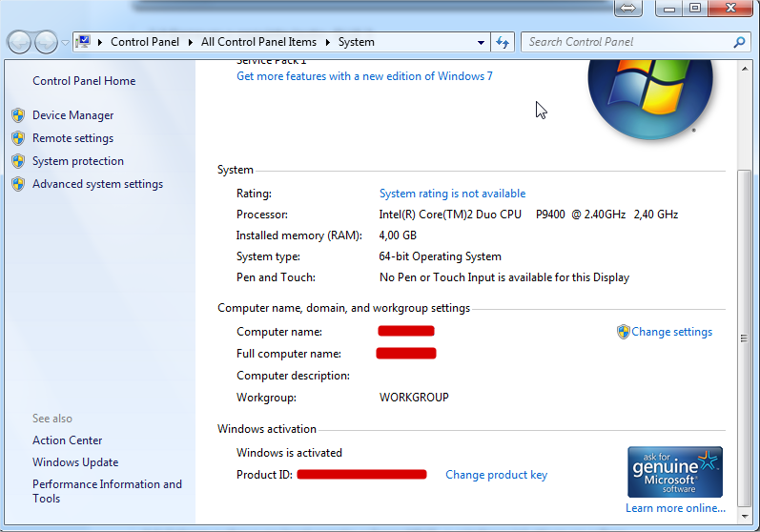Click the shield icon next to Device Manager

pyautogui.click(x=18, y=115)
